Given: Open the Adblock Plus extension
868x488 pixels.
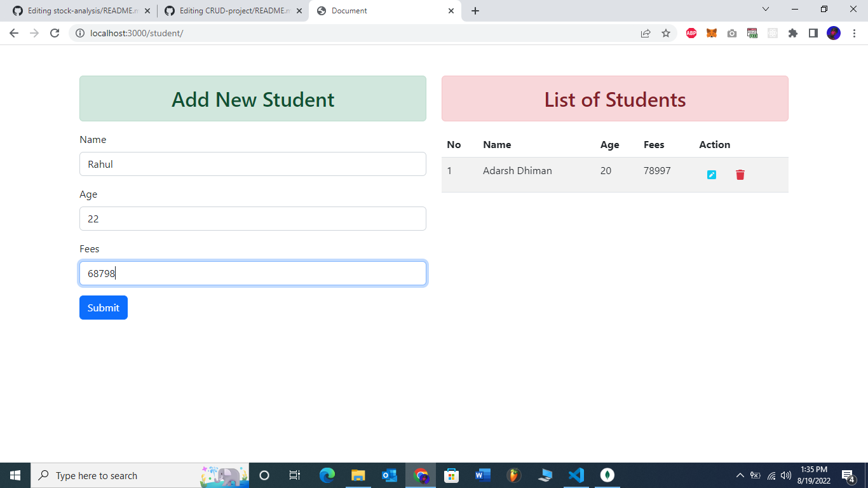Looking at the screenshot, I should coord(691,33).
